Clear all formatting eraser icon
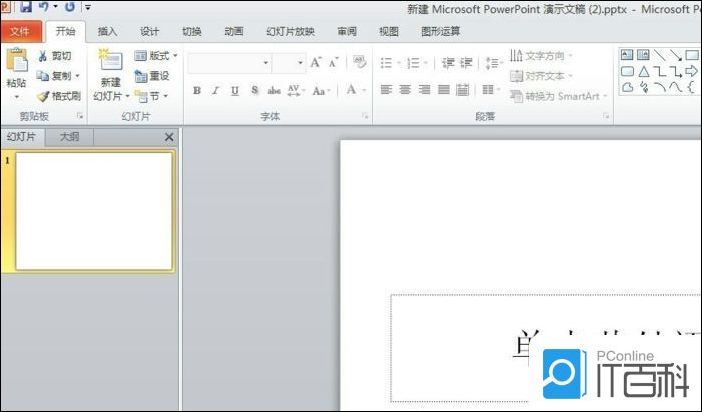The width and height of the screenshot is (702, 412). (359, 62)
